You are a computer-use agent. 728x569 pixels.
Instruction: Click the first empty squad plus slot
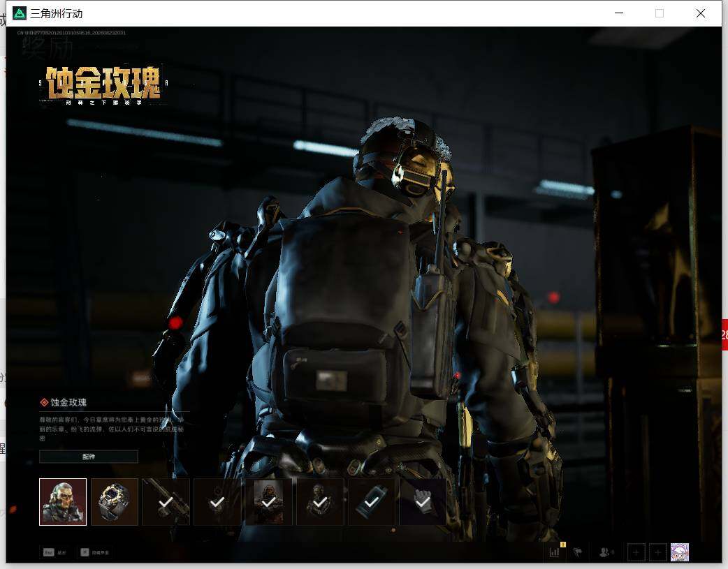click(x=636, y=552)
